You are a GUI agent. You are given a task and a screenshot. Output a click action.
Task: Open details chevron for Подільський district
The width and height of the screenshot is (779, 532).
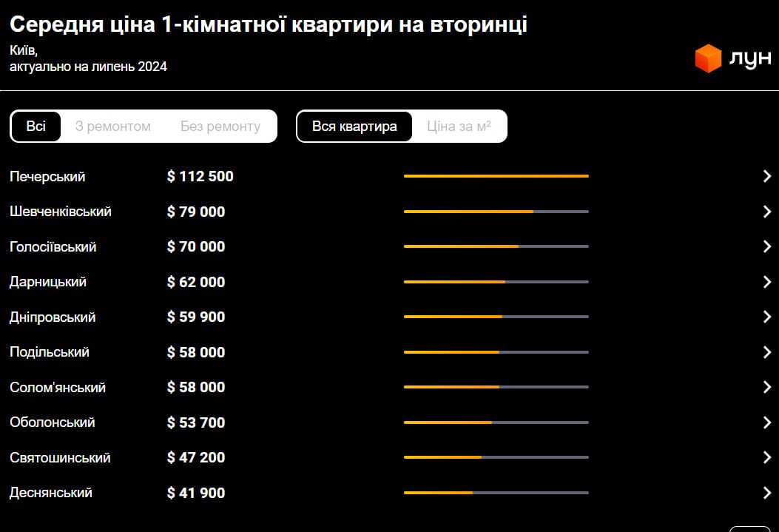click(767, 352)
